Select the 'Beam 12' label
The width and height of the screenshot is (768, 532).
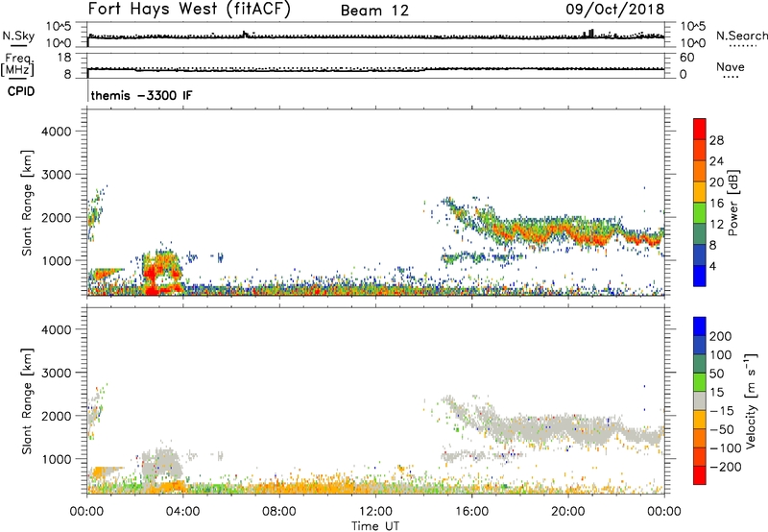pyautogui.click(x=374, y=11)
